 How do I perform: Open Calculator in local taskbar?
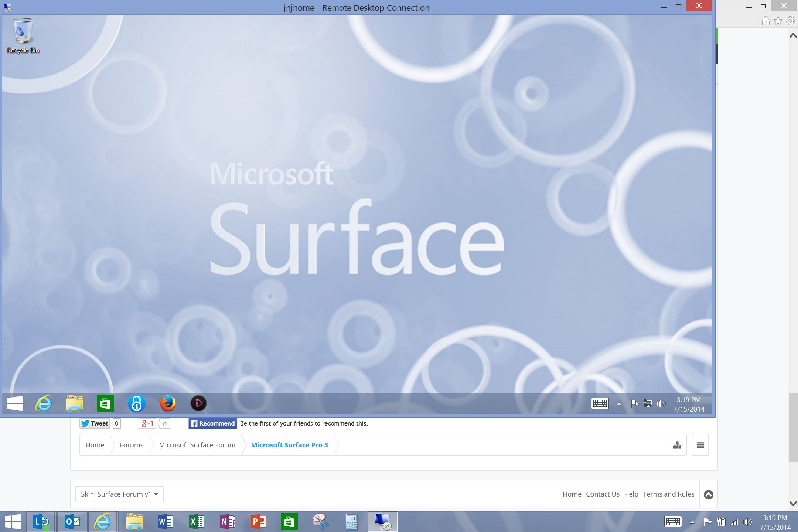351,522
